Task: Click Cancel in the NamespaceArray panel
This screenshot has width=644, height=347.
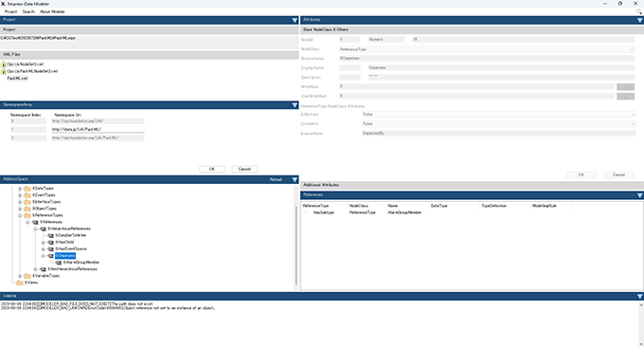Action: [244, 169]
